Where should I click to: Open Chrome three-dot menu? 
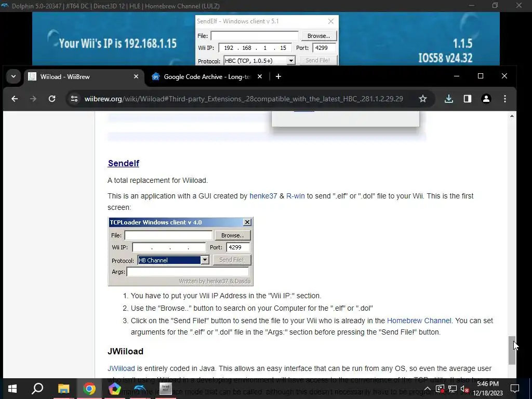coord(505,99)
